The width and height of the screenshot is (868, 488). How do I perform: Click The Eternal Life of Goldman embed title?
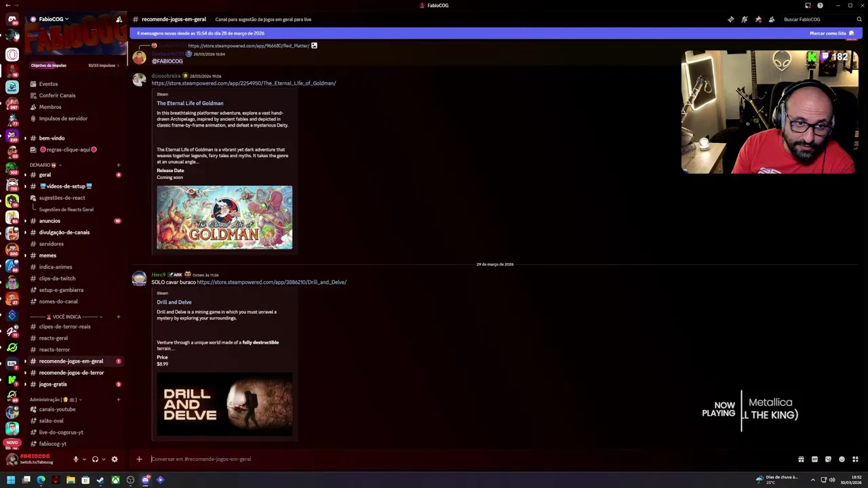click(x=190, y=103)
